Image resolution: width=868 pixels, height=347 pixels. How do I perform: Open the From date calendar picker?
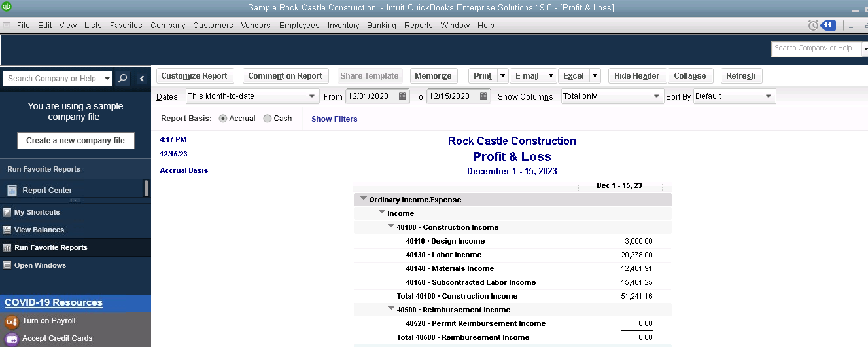(x=403, y=96)
